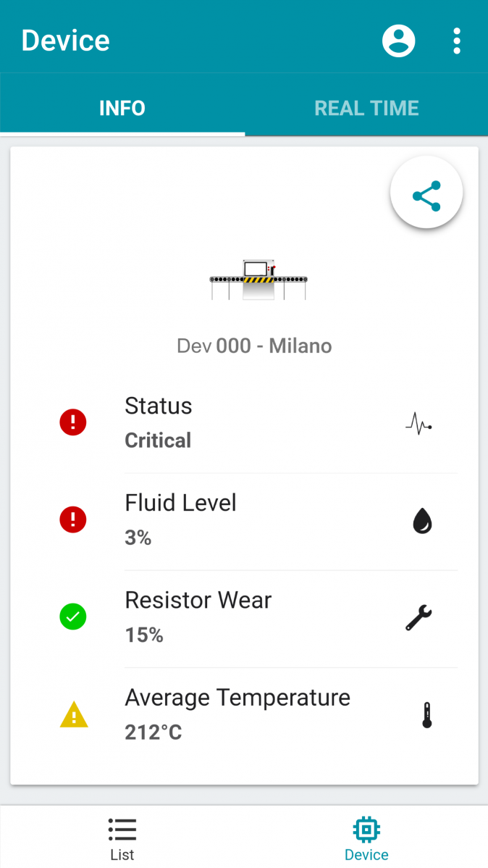
Task: Click the yellow temperature warning triangle
Action: pyautogui.click(x=73, y=716)
